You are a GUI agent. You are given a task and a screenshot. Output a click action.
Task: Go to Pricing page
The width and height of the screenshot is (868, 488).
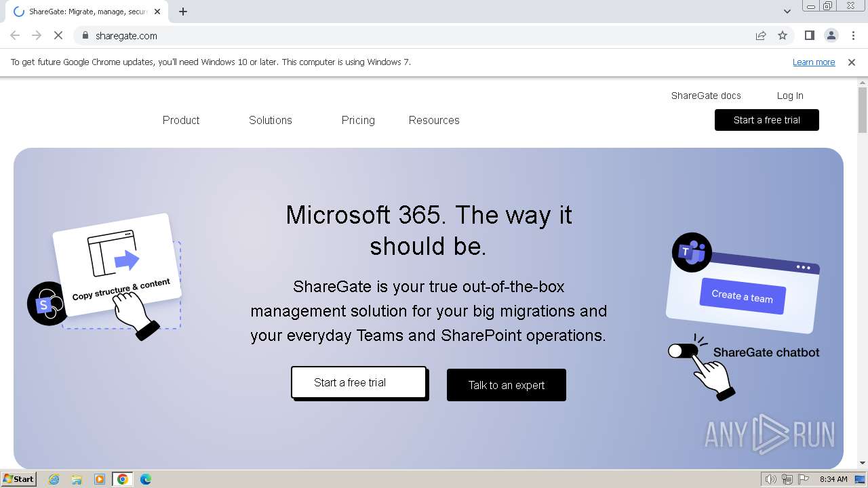358,120
